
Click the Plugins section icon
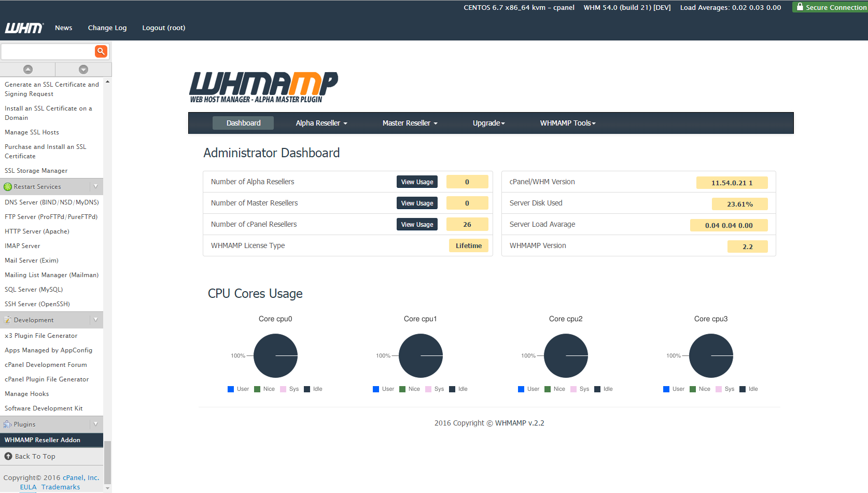(8, 424)
